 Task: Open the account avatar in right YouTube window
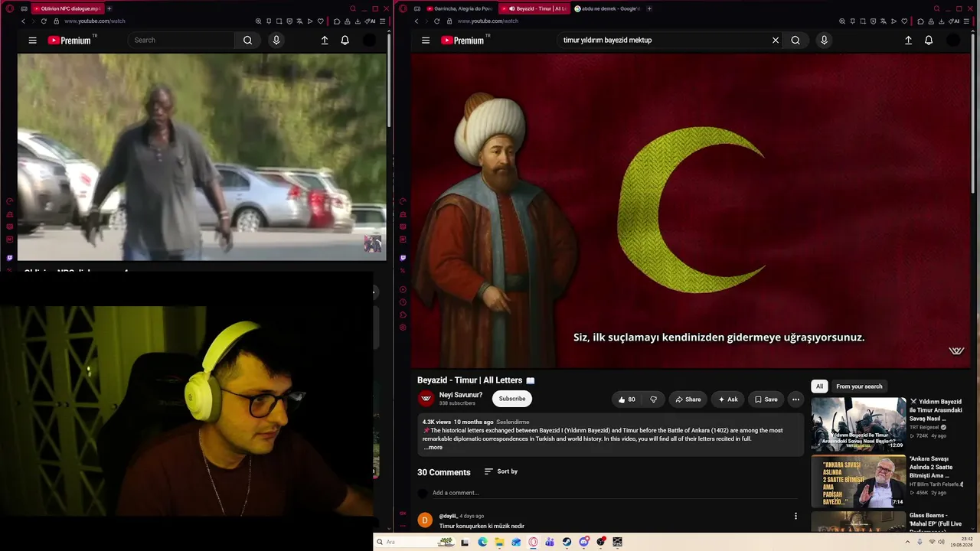click(x=953, y=41)
